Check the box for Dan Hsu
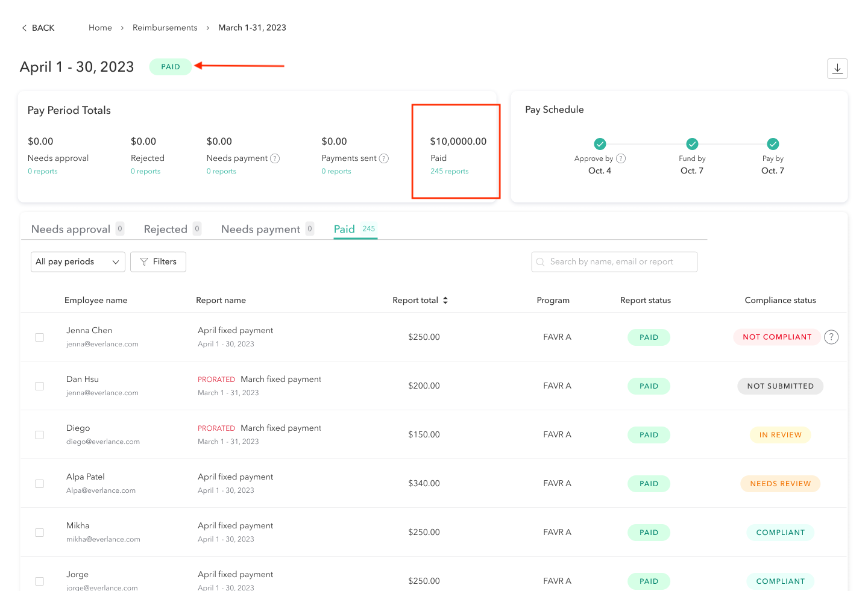The image size is (868, 591). coord(40,386)
